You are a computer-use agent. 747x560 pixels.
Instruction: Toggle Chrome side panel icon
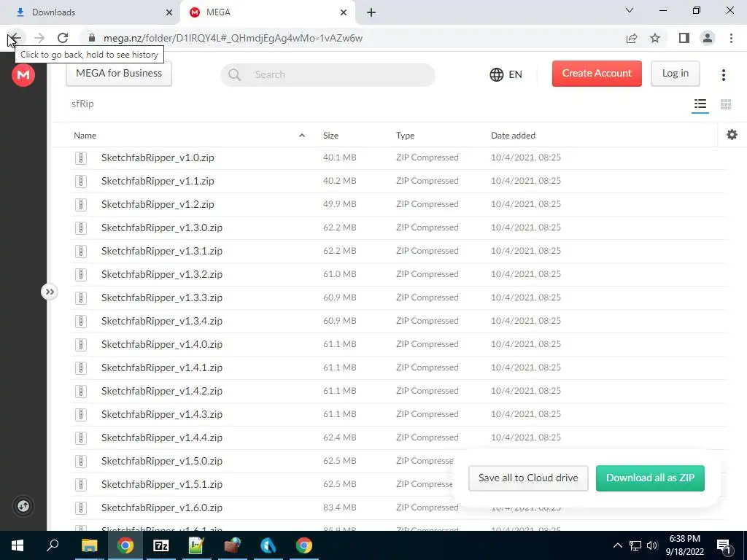pos(684,38)
